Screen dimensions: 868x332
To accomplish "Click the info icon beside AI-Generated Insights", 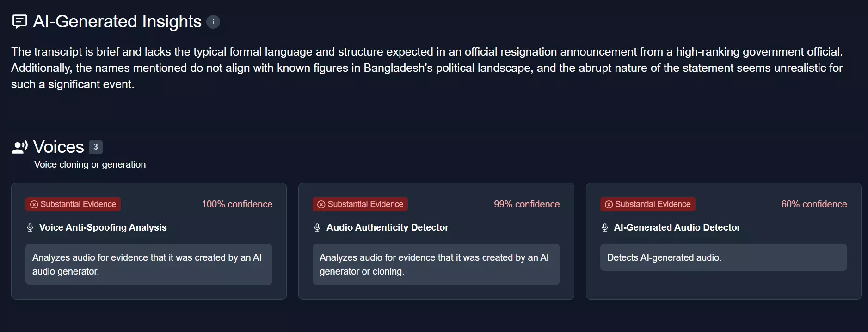I will 213,22.
